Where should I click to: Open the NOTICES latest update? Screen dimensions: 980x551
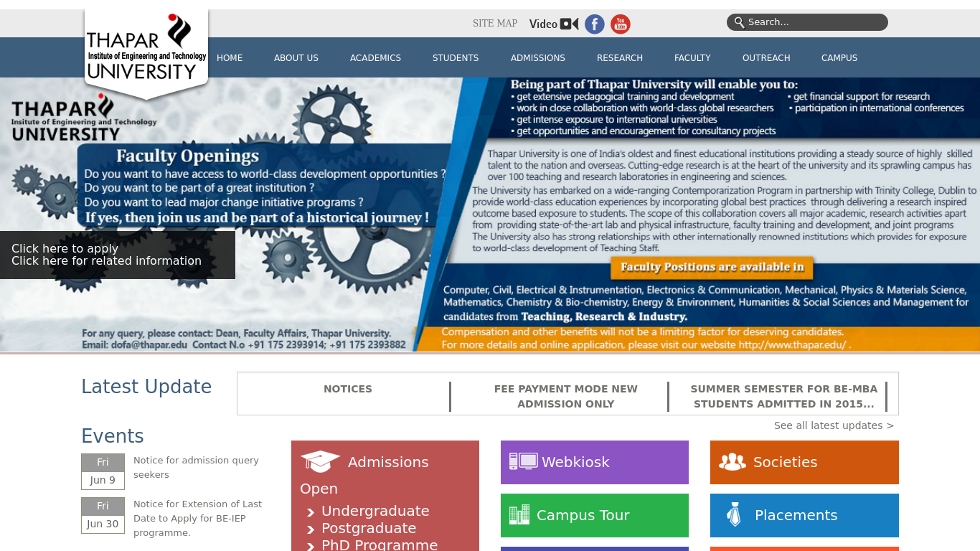click(x=347, y=389)
